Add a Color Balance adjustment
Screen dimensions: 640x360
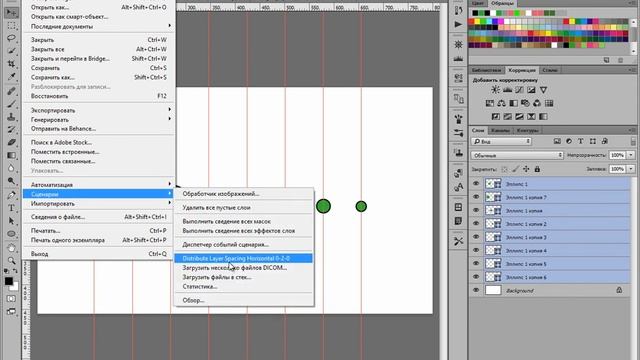point(502,103)
